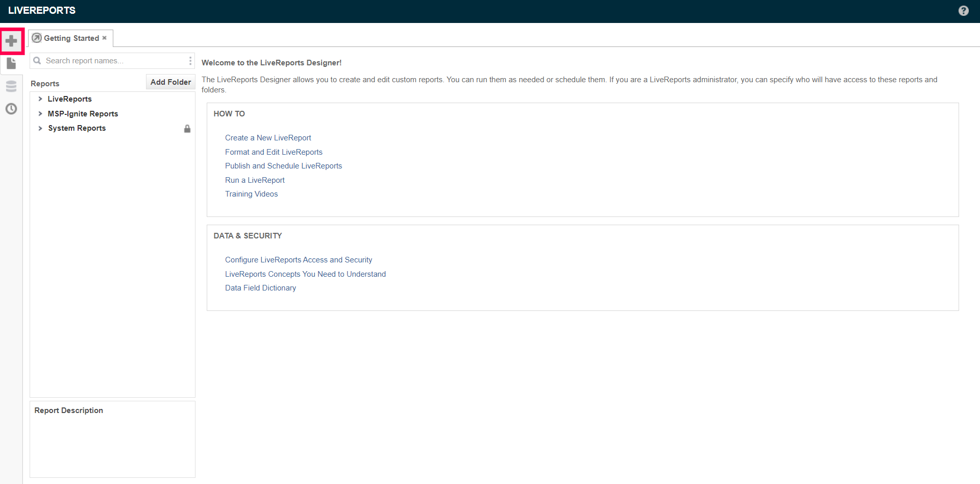Click the Reports heading label
Viewport: 980px width, 484px height.
[45, 84]
